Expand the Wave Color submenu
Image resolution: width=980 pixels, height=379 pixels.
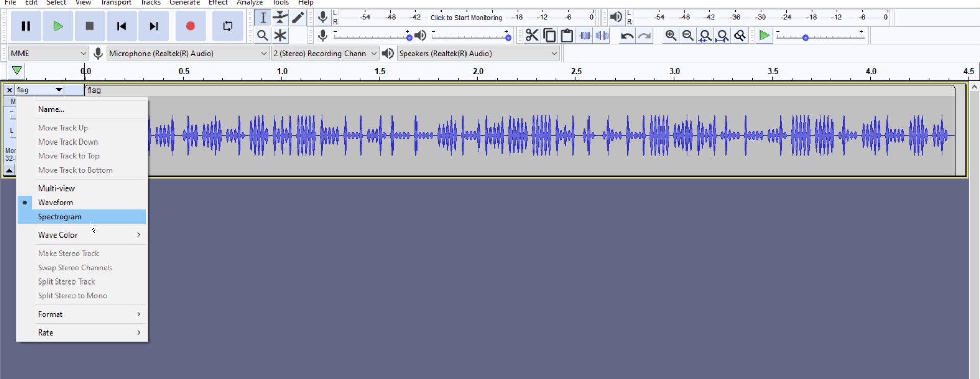pyautogui.click(x=82, y=235)
